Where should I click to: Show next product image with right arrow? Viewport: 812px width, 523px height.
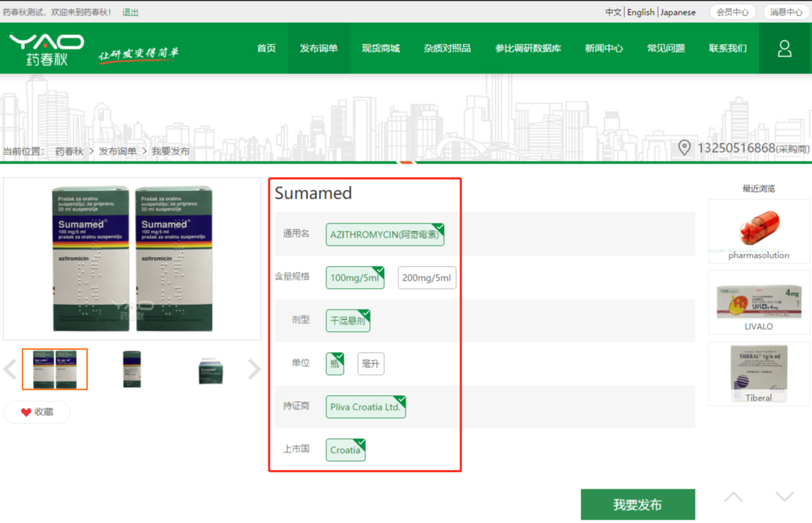click(254, 369)
